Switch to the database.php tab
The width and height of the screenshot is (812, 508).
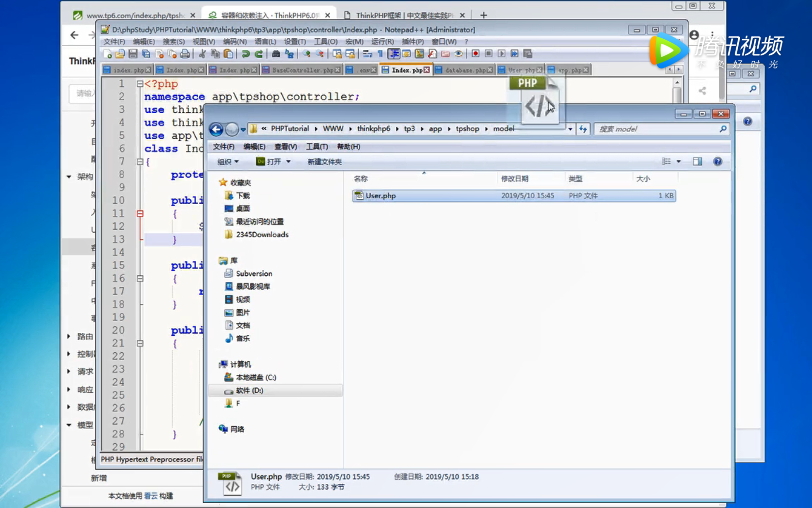coord(464,70)
